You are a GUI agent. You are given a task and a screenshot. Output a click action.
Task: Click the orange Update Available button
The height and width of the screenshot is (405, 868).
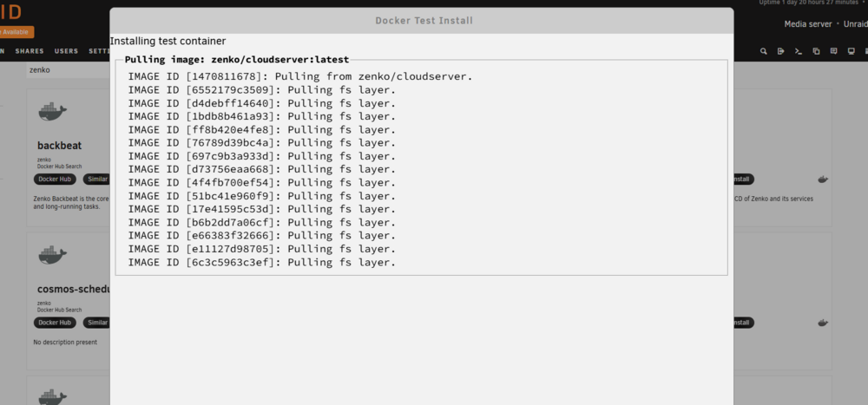click(16, 32)
